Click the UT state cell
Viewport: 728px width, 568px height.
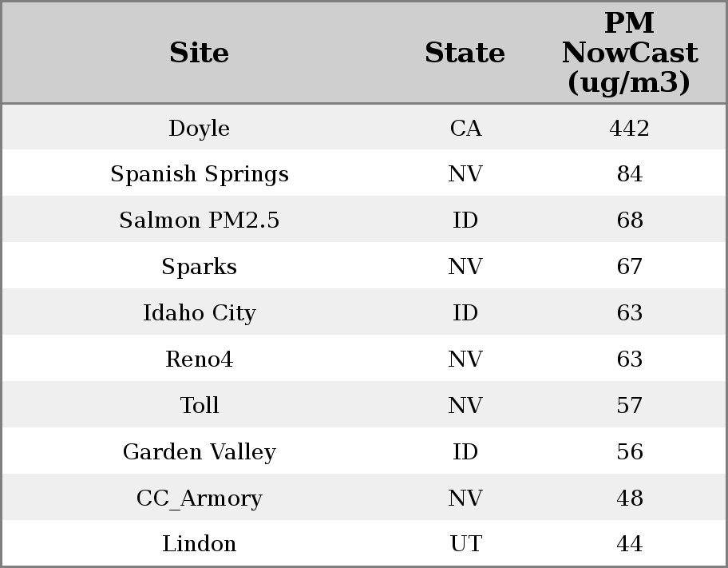tap(465, 544)
